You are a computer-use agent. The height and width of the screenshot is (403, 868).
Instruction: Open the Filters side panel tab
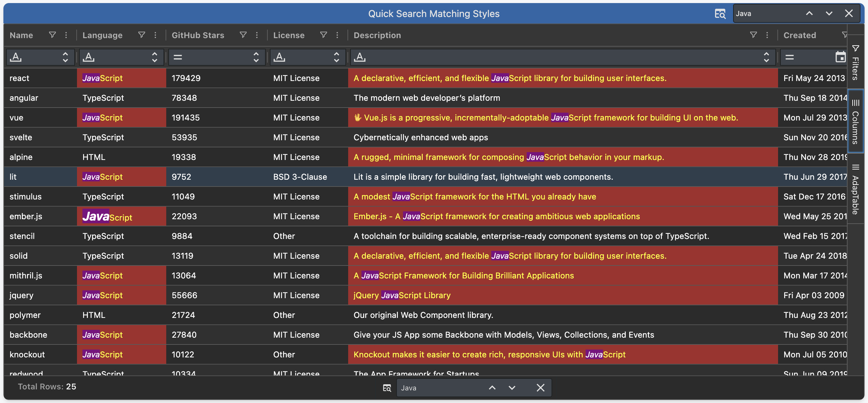click(855, 62)
